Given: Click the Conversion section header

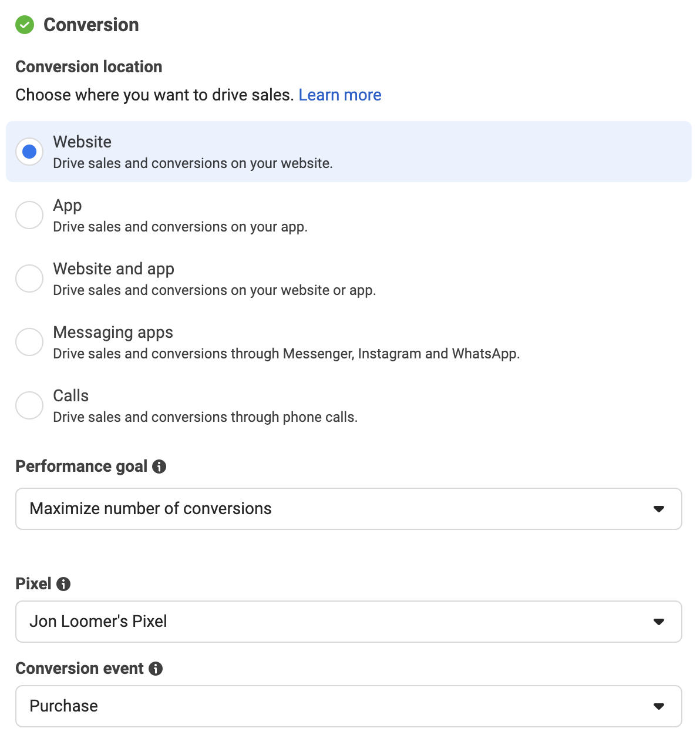Looking at the screenshot, I should pyautogui.click(x=91, y=25).
